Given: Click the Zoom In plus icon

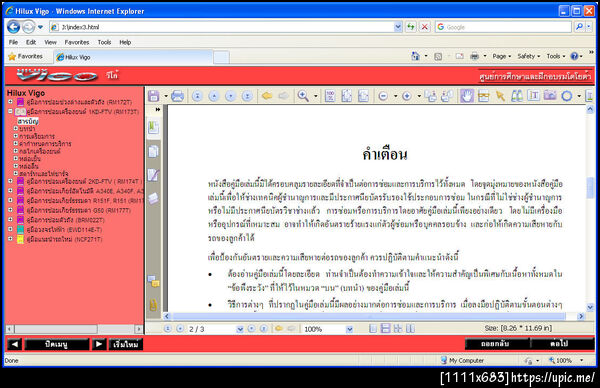Looking at the screenshot, I should click(x=407, y=96).
